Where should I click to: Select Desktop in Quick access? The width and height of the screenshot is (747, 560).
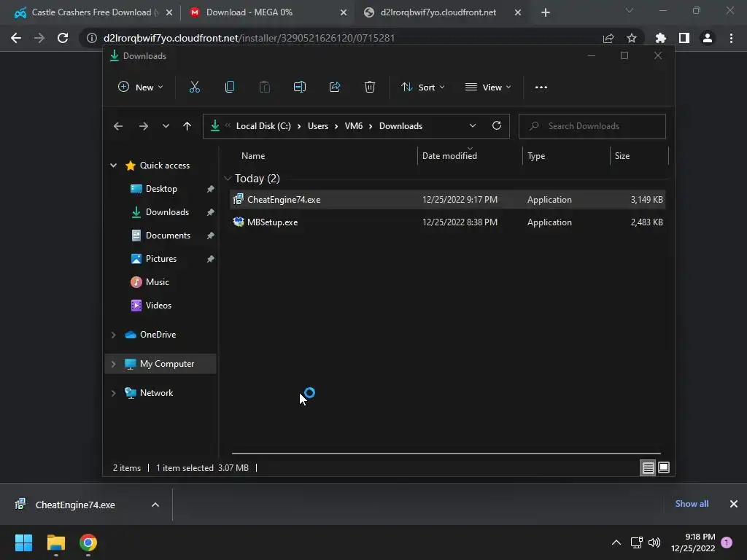click(161, 189)
